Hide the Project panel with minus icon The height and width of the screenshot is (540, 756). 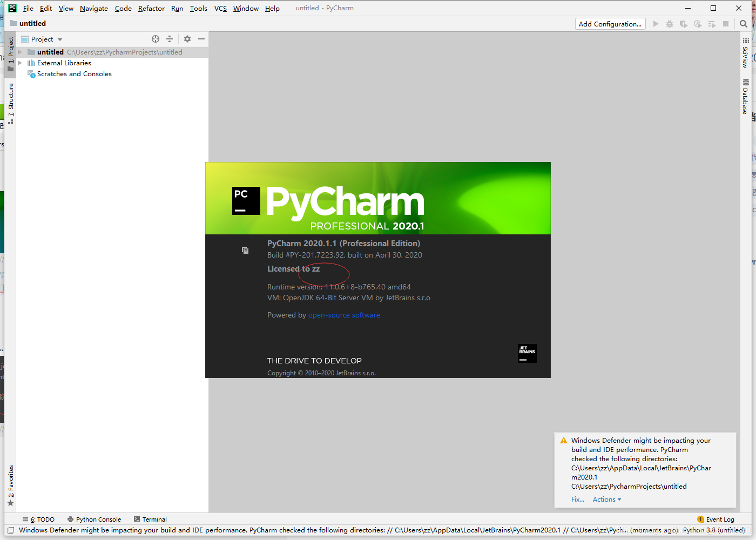pyautogui.click(x=201, y=39)
